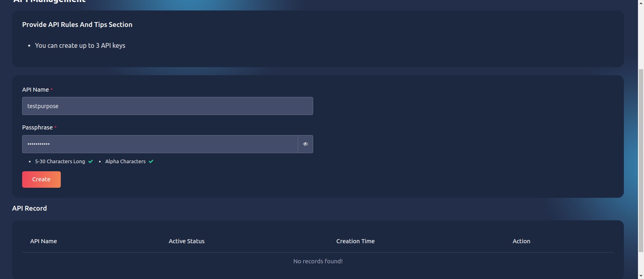This screenshot has height=279, width=644.
Task: Click the '5-30 Characters Long' rule text
Action: click(60, 162)
